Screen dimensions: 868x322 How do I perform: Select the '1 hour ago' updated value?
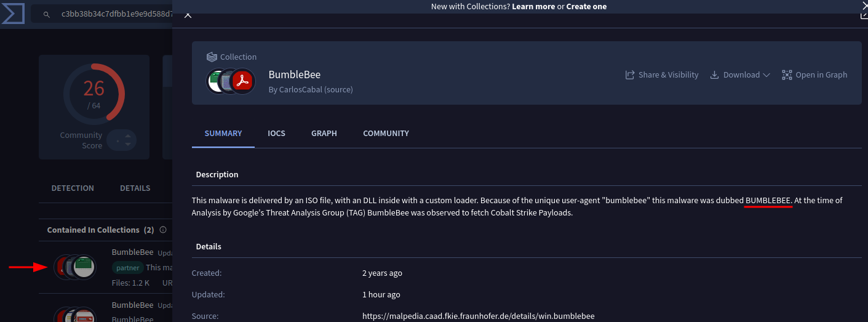(381, 294)
